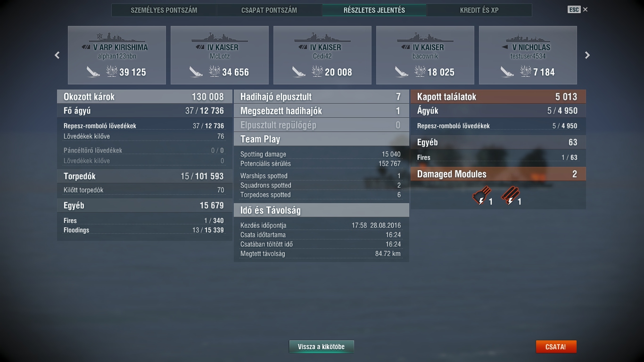Open the Személyes pontszám tab
The width and height of the screenshot is (644, 362).
(x=164, y=10)
